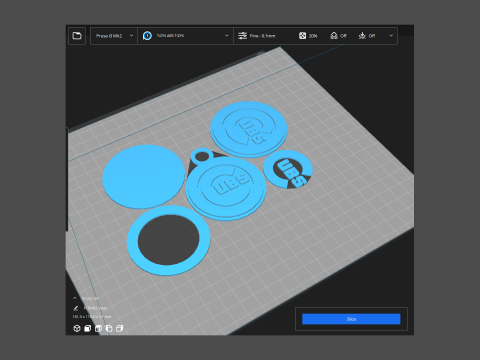Click the open file folder icon
Image resolution: width=480 pixels, height=360 pixels.
point(77,36)
